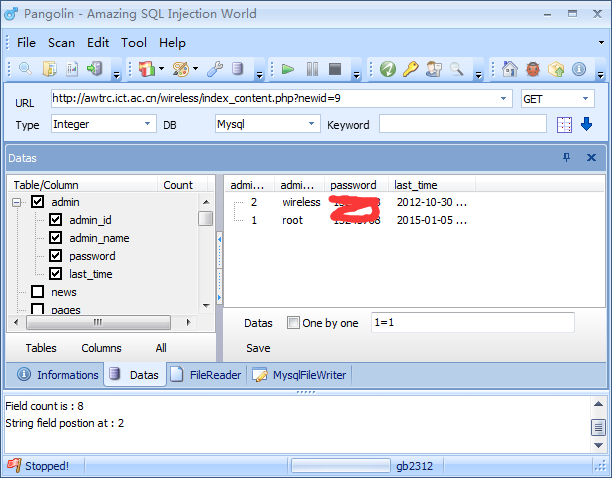Click the yellow box update icon

[556, 69]
